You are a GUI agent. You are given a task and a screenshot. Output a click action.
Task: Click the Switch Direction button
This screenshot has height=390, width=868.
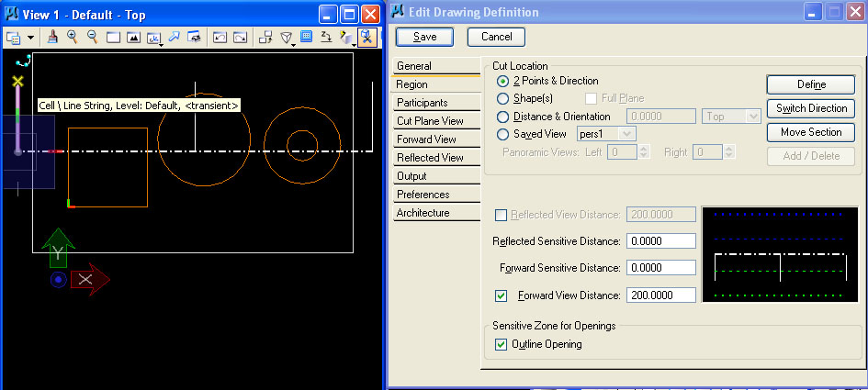tap(811, 108)
